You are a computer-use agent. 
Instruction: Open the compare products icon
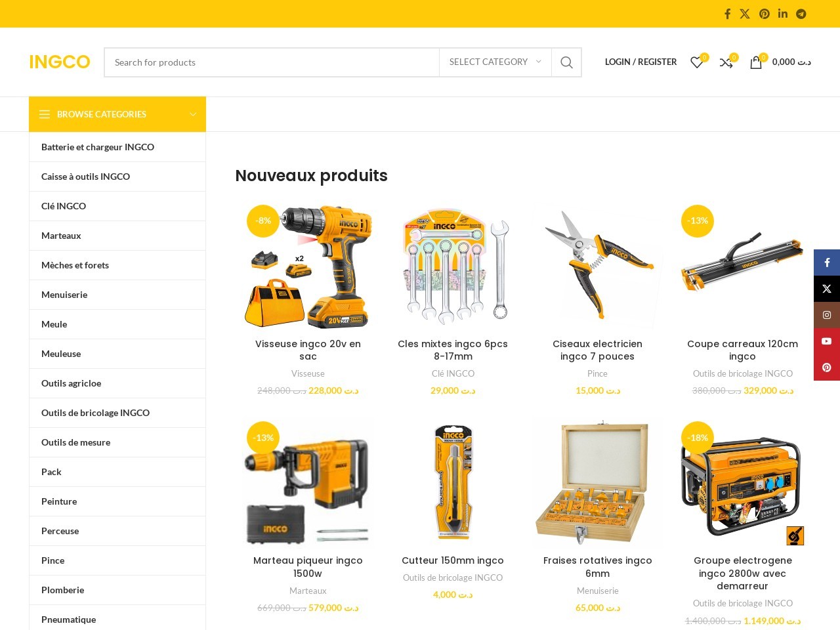coord(726,62)
